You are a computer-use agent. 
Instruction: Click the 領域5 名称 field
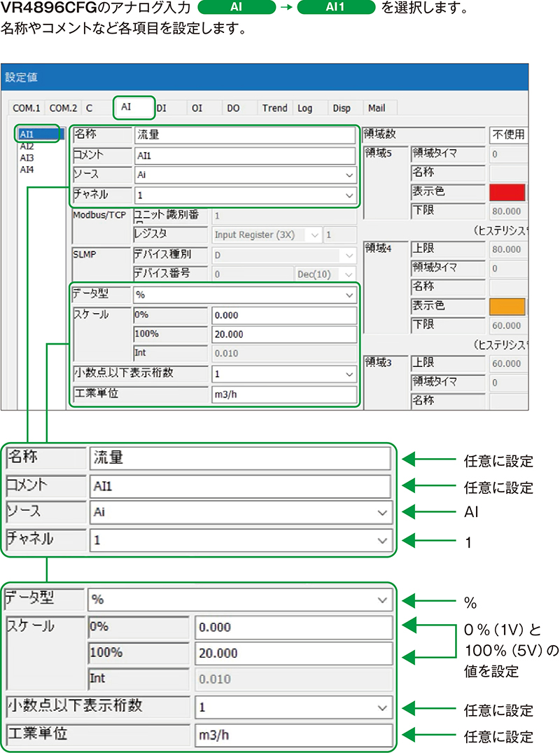click(x=508, y=173)
